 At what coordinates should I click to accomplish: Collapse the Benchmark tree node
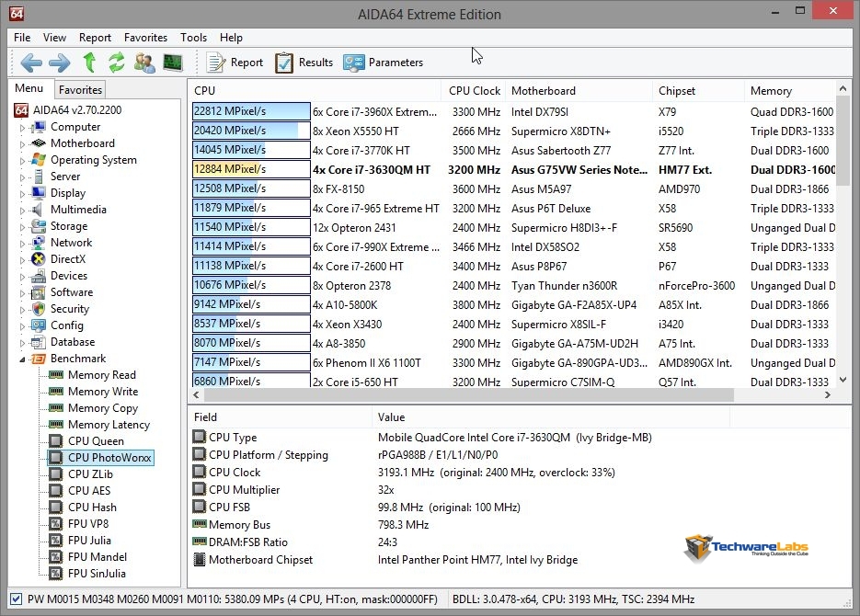22,359
